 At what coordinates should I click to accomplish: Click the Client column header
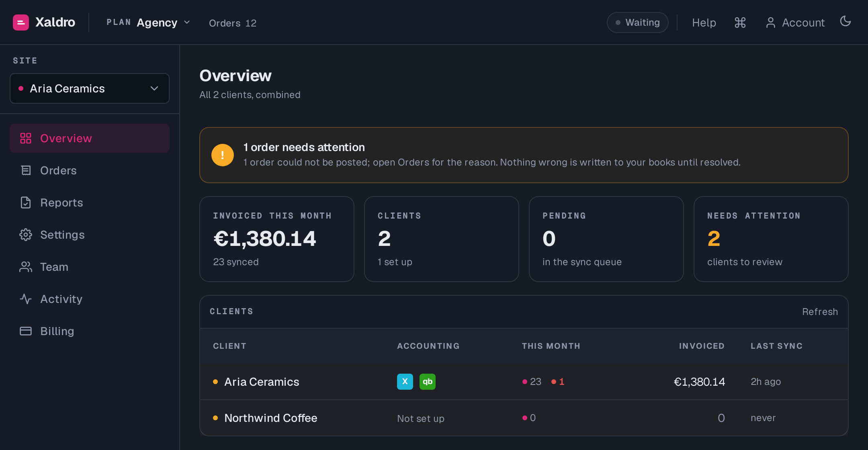pyautogui.click(x=229, y=346)
